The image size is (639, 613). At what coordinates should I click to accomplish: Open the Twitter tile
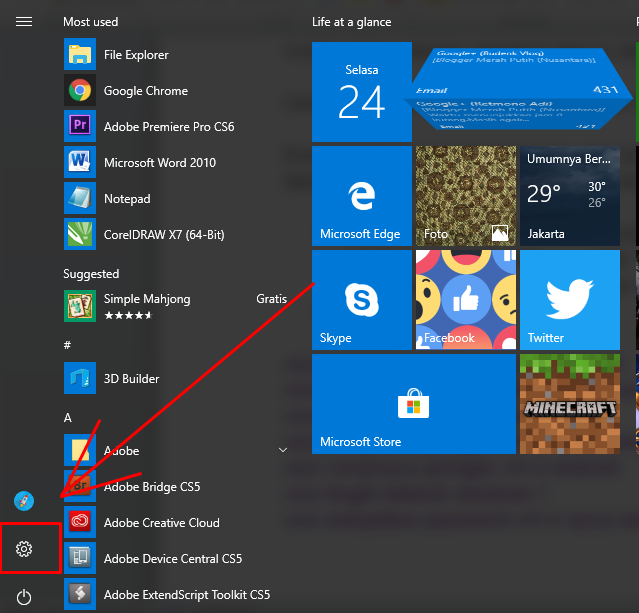[570, 300]
